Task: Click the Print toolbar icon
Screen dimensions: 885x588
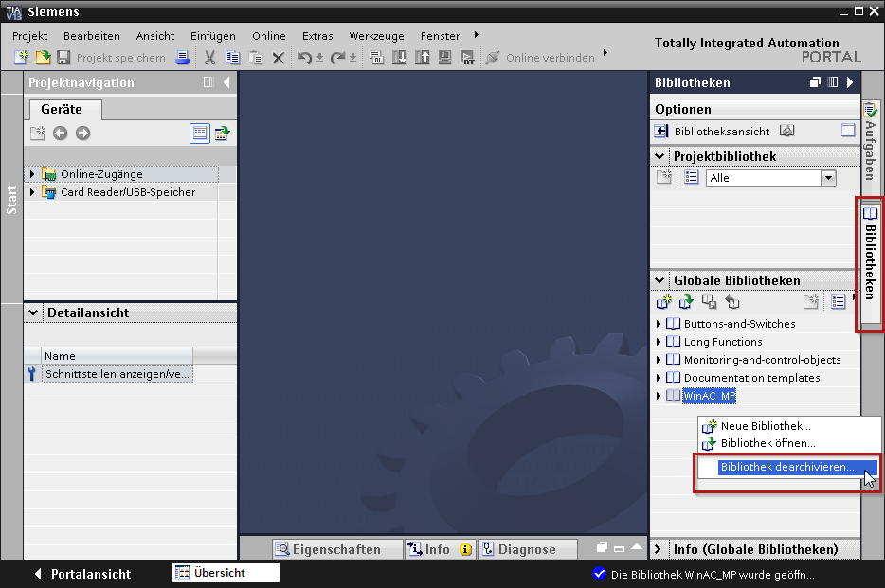Action: [x=182, y=57]
